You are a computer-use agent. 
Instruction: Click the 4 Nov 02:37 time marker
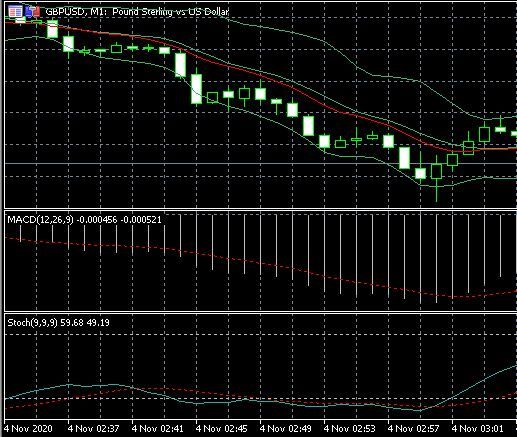tap(93, 428)
